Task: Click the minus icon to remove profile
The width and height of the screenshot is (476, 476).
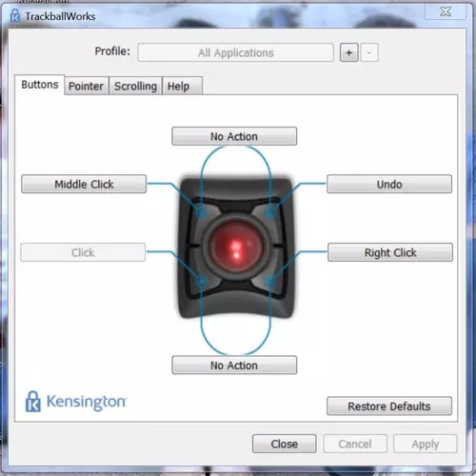Action: (369, 52)
